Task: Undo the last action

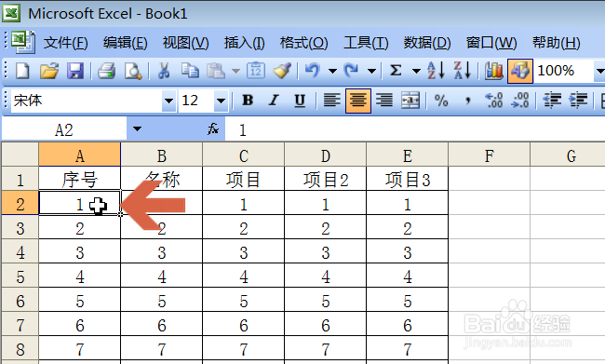Action: pos(313,71)
